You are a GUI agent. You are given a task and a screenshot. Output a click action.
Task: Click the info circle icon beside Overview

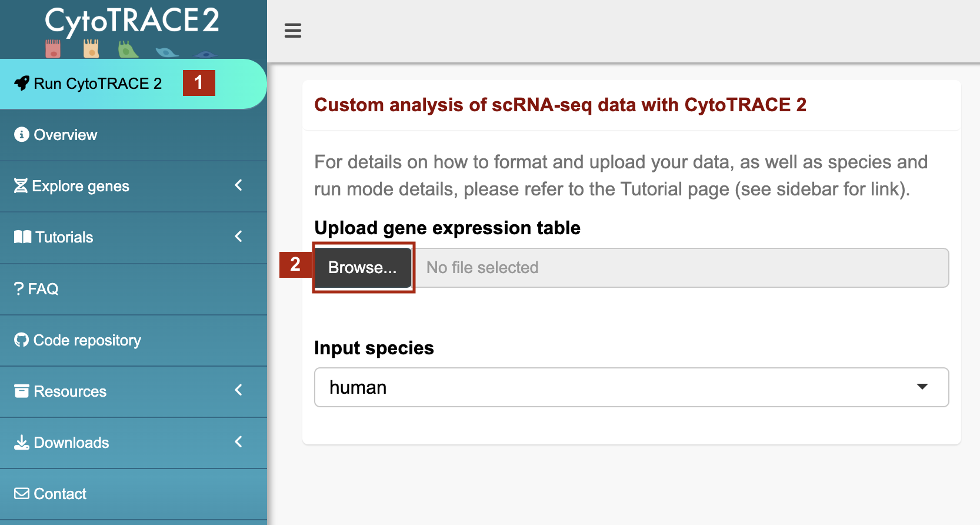[x=22, y=134]
